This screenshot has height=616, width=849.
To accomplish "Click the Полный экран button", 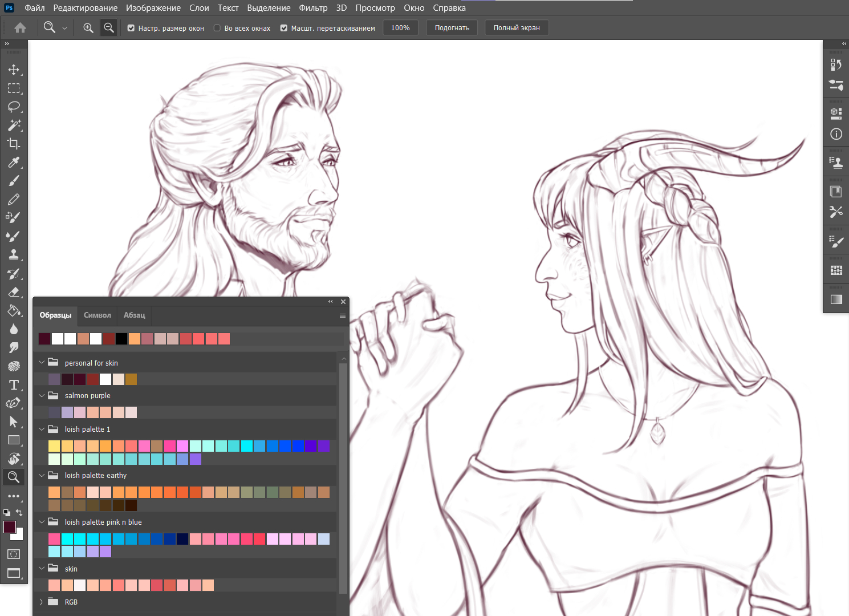I will pyautogui.click(x=516, y=28).
